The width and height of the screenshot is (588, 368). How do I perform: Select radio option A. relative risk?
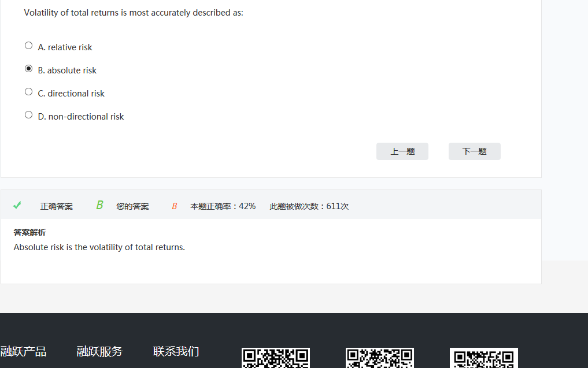click(29, 46)
